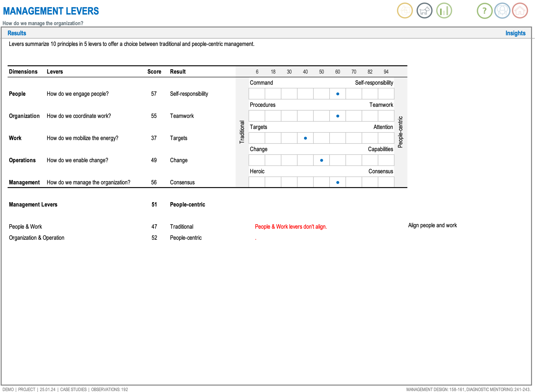Image resolution: width=535 pixels, height=392 pixels.
Task: Click 'Align people and work' recommendation
Action: [x=432, y=225]
